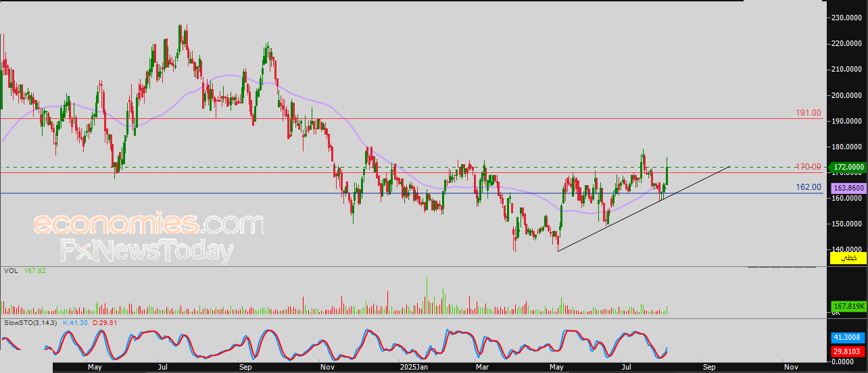This screenshot has height=373, width=868.
Task: Select the green 172.0000 price tag
Action: [847, 166]
